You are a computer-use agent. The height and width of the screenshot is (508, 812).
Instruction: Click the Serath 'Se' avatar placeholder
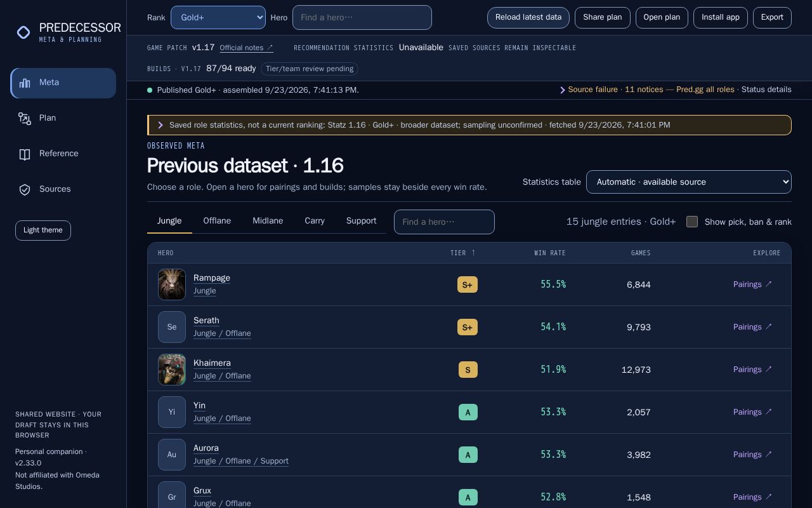click(x=172, y=327)
